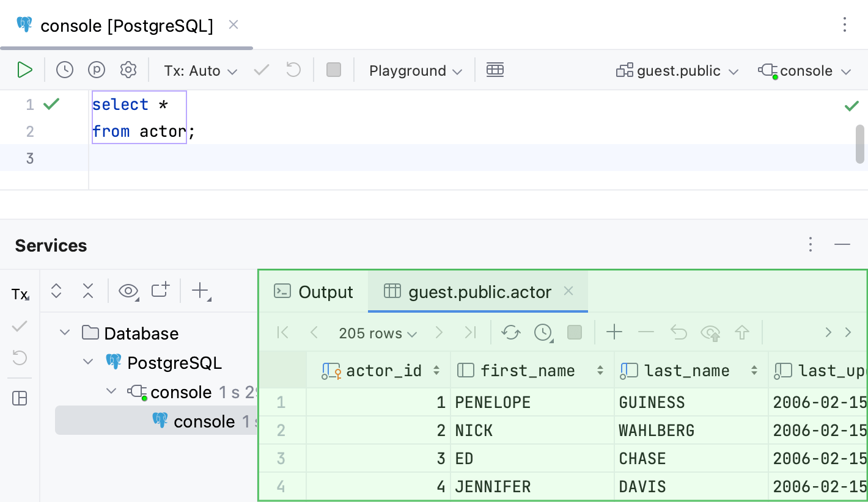The image size is (868, 502).
Task: Expand all nodes in the Services tree
Action: pyautogui.click(x=56, y=291)
